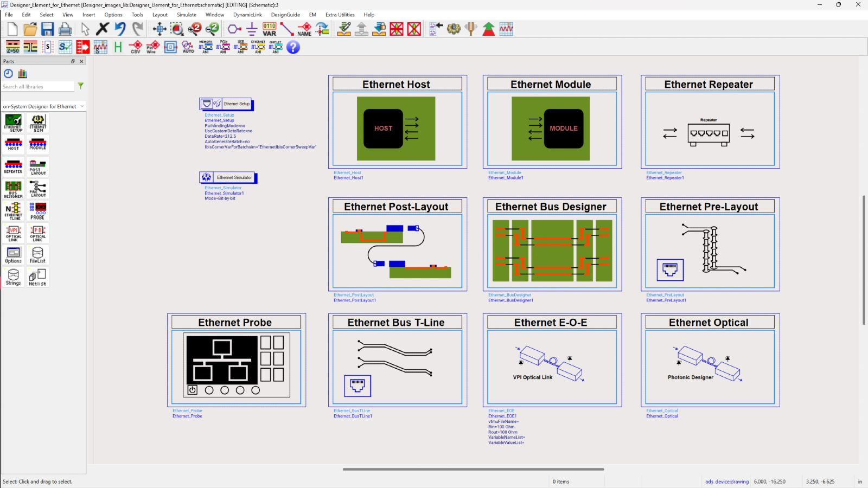Pick the HOST part from palette

(14, 144)
